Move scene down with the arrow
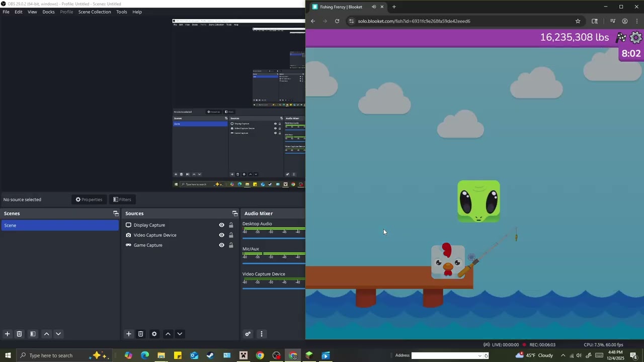This screenshot has width=644, height=362. click(x=58, y=334)
